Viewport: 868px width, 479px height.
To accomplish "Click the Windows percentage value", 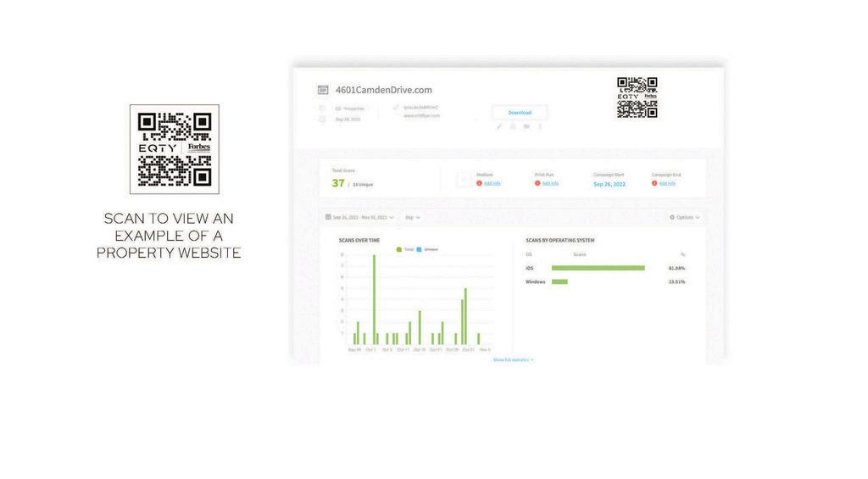I will (x=676, y=281).
